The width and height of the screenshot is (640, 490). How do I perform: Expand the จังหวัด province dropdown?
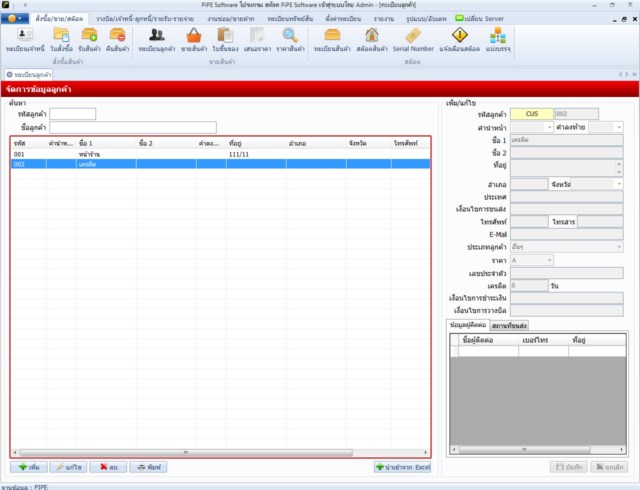tap(619, 184)
